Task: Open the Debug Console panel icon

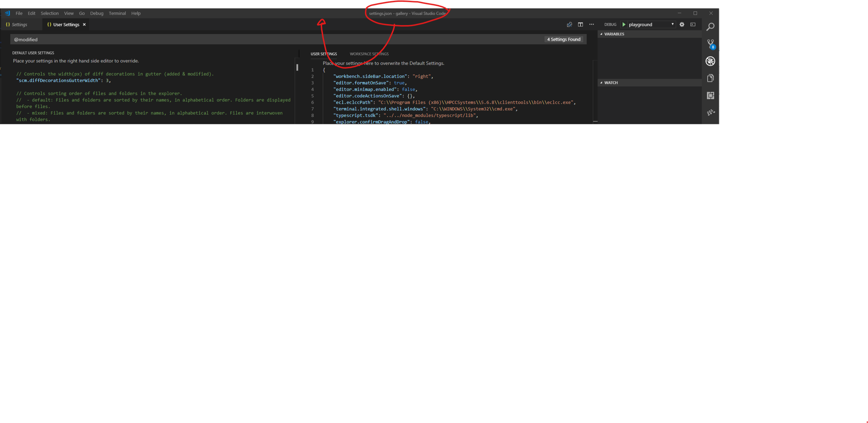Action: tap(693, 24)
